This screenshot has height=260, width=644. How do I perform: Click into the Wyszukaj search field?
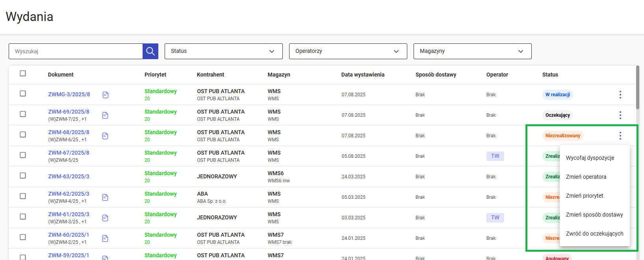[76, 51]
